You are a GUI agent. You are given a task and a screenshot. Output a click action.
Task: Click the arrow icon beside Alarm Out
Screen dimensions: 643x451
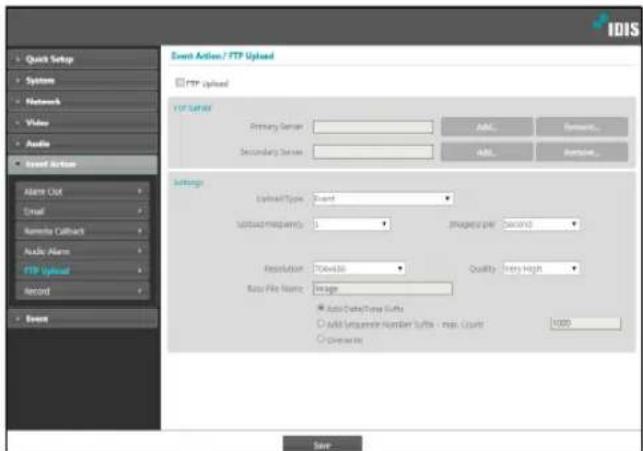(140, 191)
